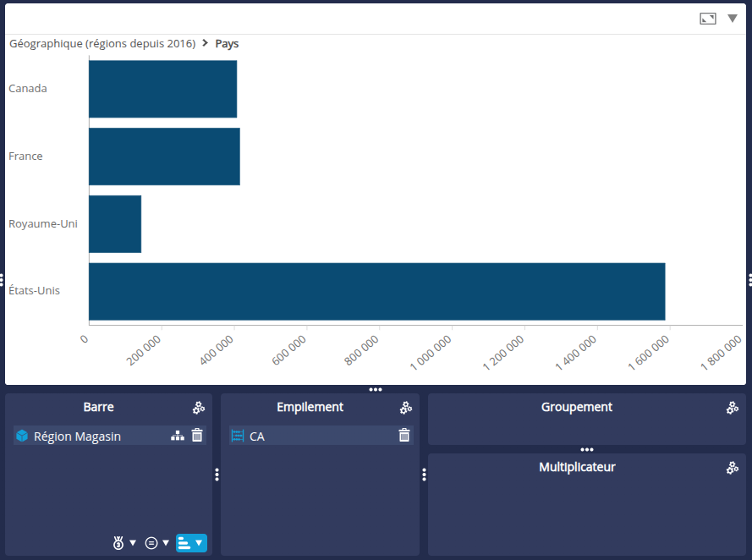Open settings gear for the Empilement panel
Screen dimensions: 752x560
click(405, 408)
